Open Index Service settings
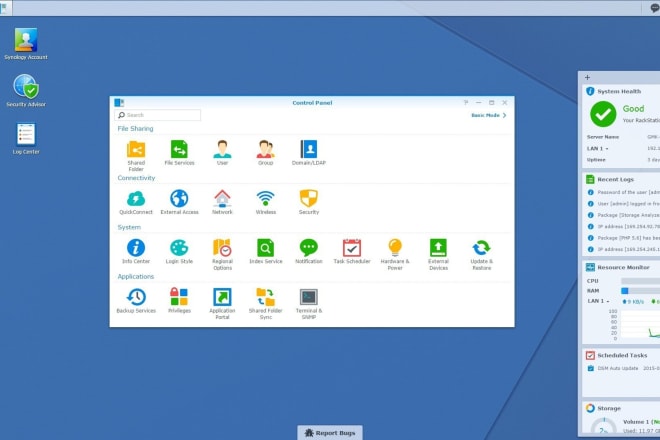Screen dimensions: 660x440 coord(266,251)
